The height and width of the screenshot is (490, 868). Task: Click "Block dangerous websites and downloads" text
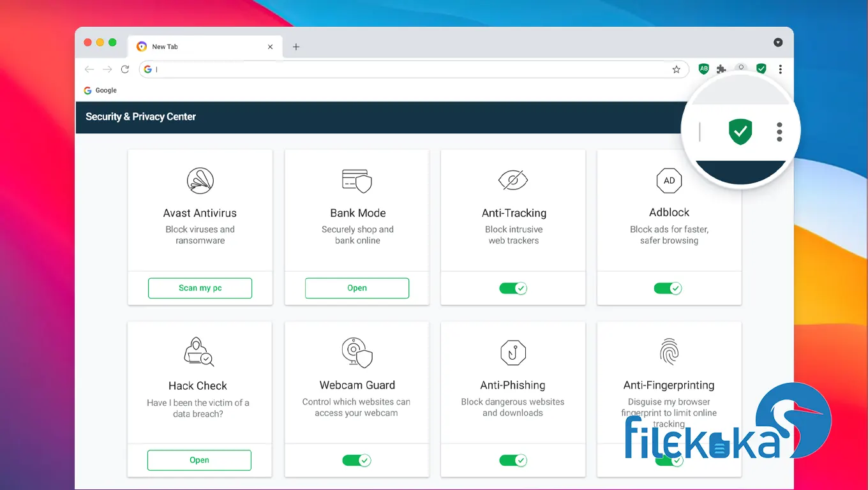513,407
